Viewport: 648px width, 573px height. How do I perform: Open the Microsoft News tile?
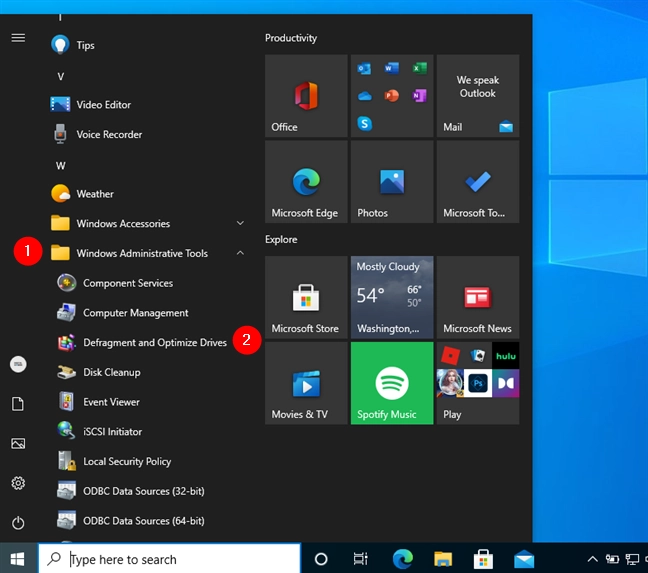pyautogui.click(x=478, y=297)
